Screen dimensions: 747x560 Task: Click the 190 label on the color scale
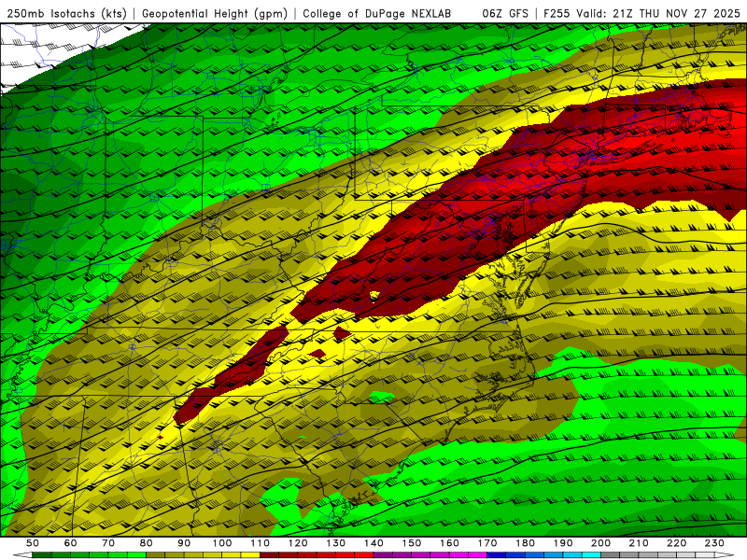click(563, 543)
